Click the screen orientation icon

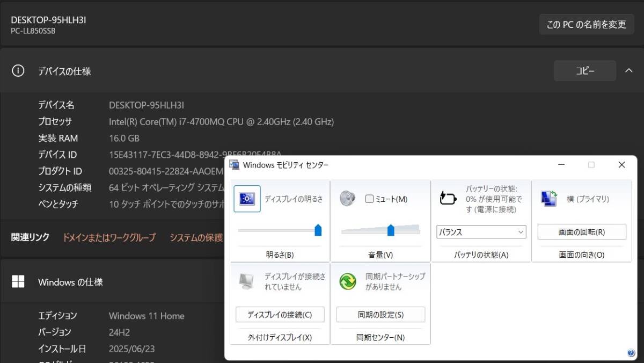pos(549,198)
